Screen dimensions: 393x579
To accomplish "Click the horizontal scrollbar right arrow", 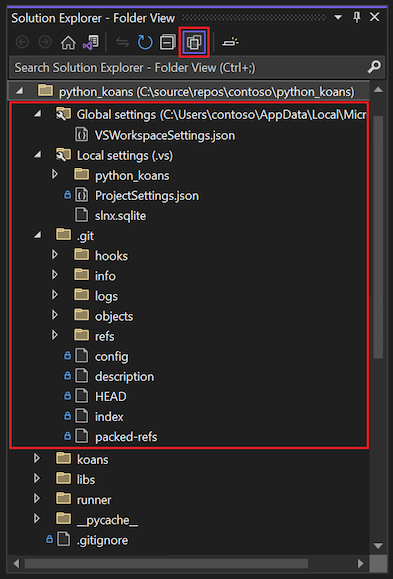I will (x=360, y=563).
